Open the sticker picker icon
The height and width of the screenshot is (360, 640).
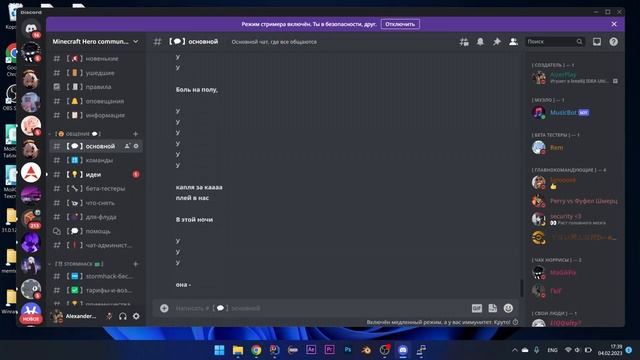[x=493, y=308]
